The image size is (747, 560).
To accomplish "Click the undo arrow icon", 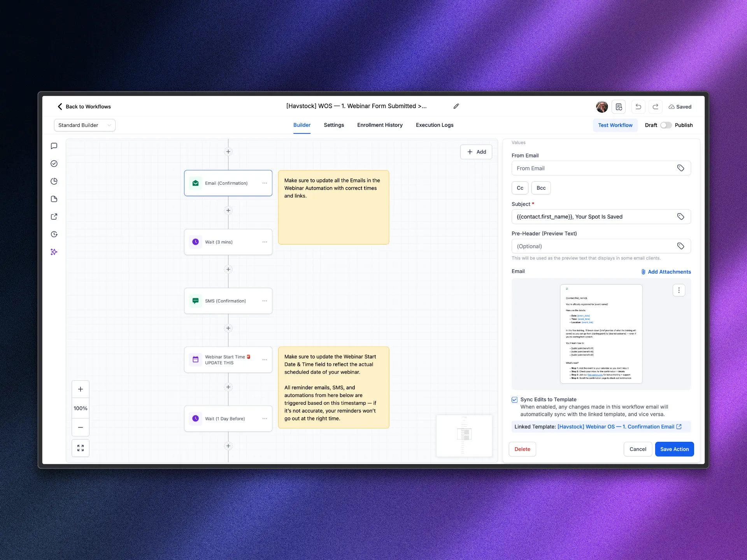I will (x=638, y=107).
